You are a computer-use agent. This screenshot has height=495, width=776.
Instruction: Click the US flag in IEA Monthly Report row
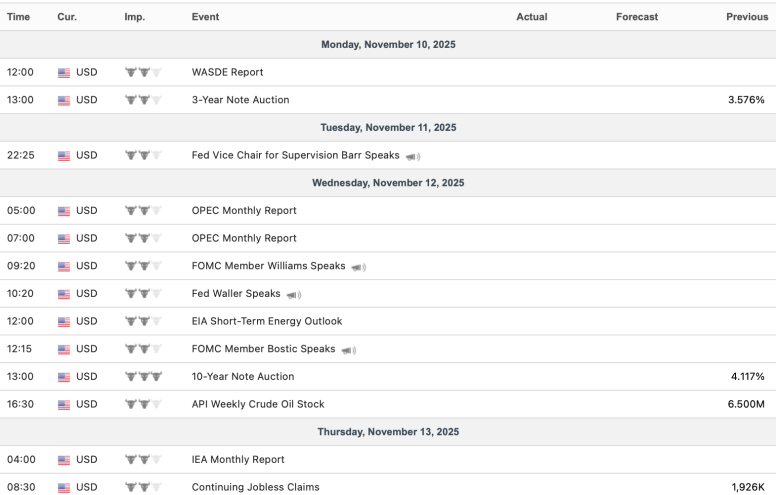65,460
